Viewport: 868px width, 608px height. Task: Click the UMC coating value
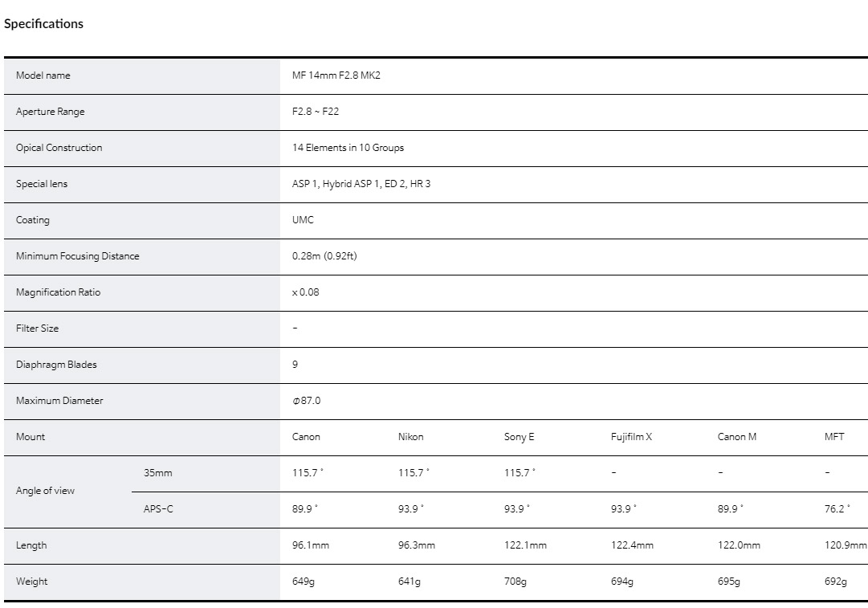tap(303, 220)
